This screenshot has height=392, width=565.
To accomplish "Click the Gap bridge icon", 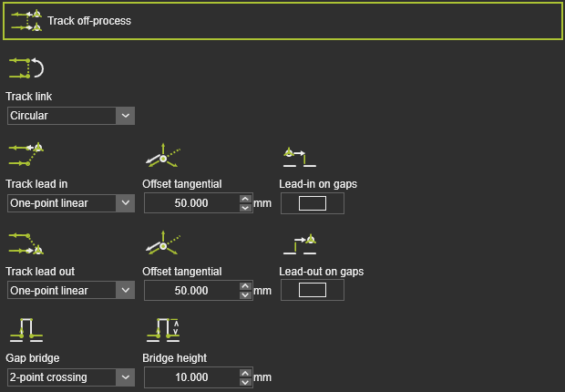I will click(26, 330).
